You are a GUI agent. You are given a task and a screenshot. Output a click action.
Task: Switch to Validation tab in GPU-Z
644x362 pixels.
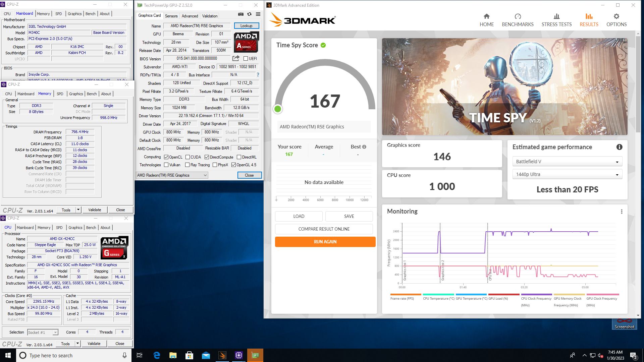[210, 16]
